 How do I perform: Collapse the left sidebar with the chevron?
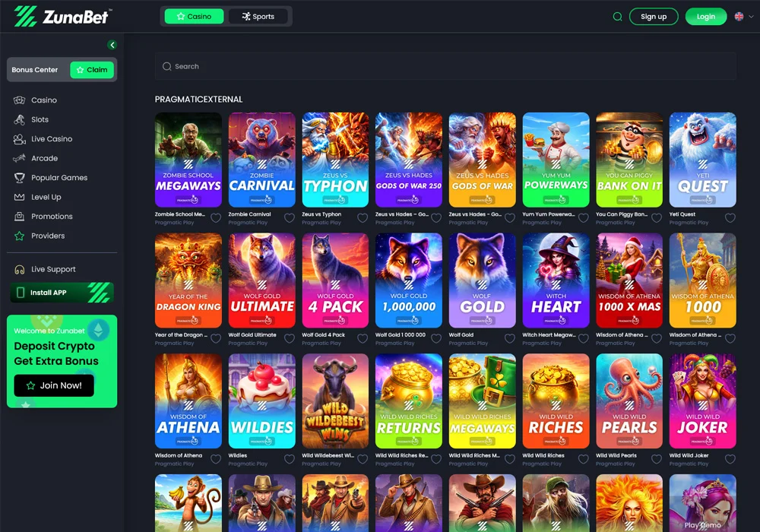pos(112,45)
